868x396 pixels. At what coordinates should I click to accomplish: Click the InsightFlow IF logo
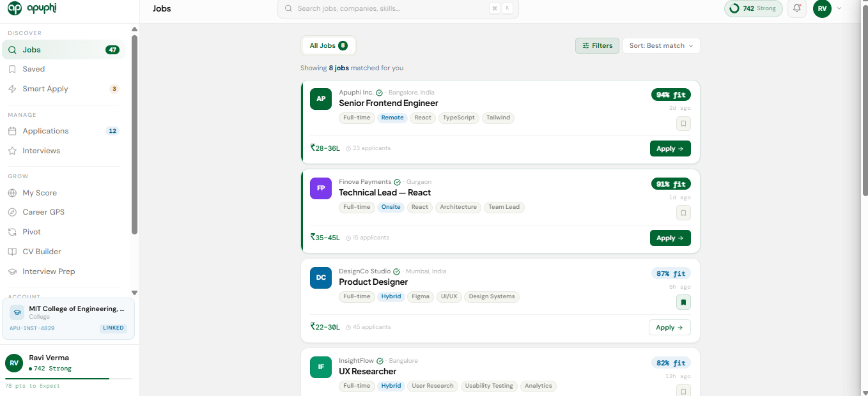pos(321,367)
